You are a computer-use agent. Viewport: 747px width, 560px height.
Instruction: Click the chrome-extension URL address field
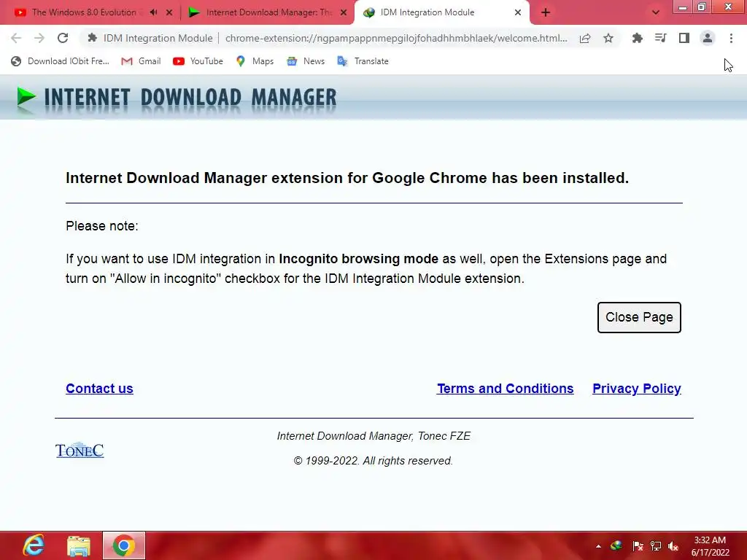(x=396, y=38)
